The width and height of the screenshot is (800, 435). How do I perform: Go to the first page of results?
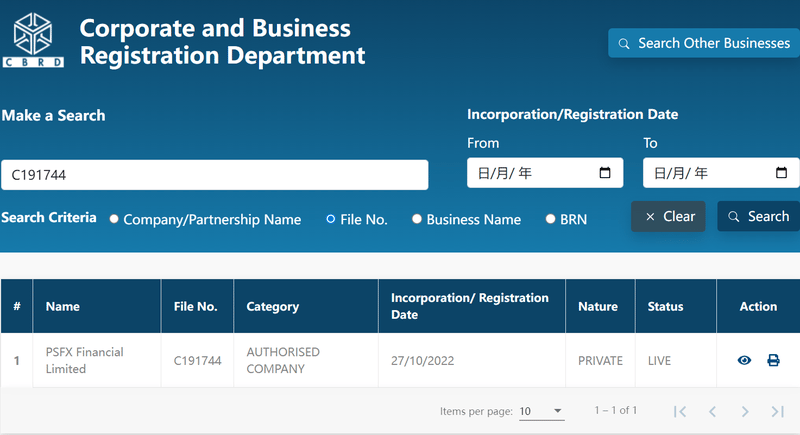point(680,412)
